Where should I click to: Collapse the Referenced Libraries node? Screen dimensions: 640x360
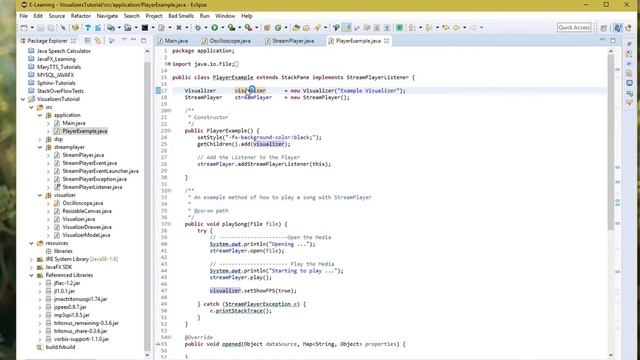(x=31, y=275)
